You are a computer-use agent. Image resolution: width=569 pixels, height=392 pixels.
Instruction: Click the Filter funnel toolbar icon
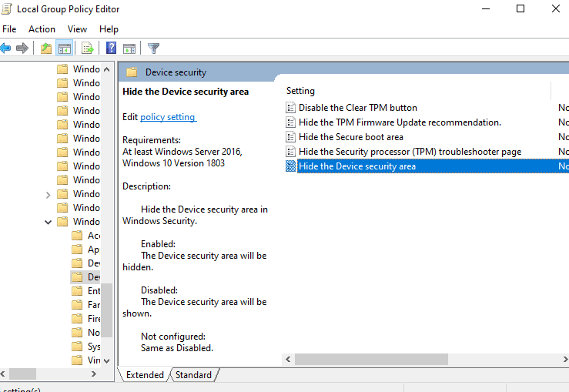153,49
